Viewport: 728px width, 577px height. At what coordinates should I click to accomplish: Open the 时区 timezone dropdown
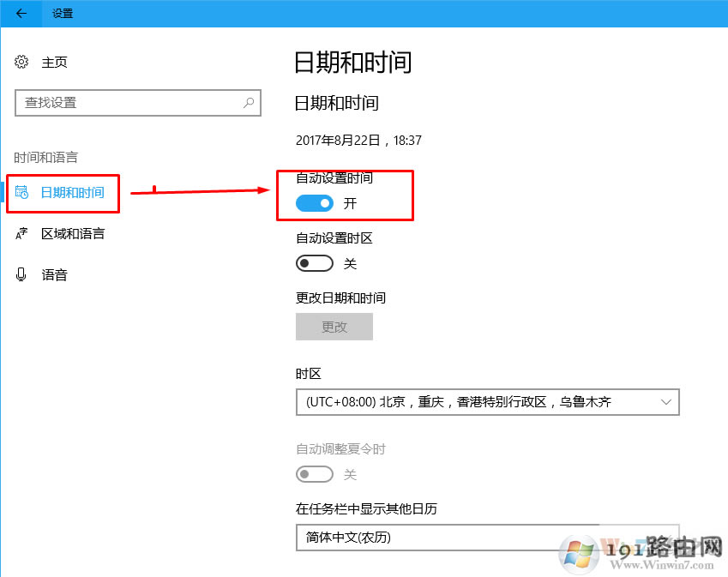[487, 401]
